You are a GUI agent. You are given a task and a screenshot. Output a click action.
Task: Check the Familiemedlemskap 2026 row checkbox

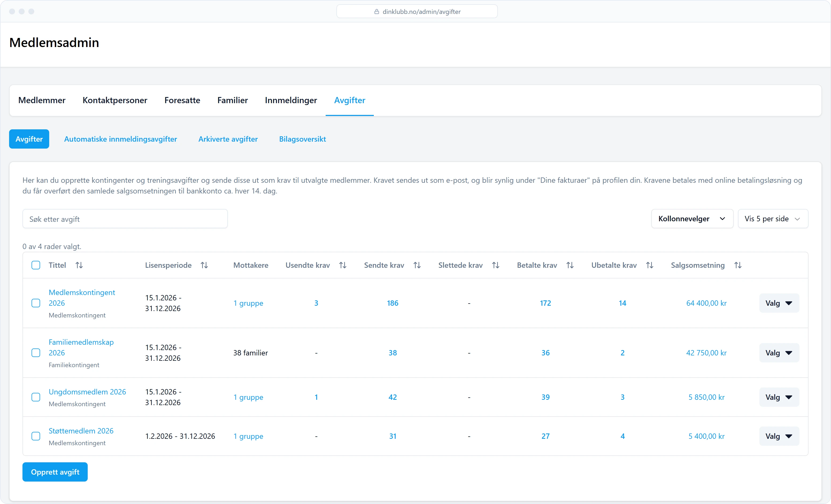tap(36, 353)
